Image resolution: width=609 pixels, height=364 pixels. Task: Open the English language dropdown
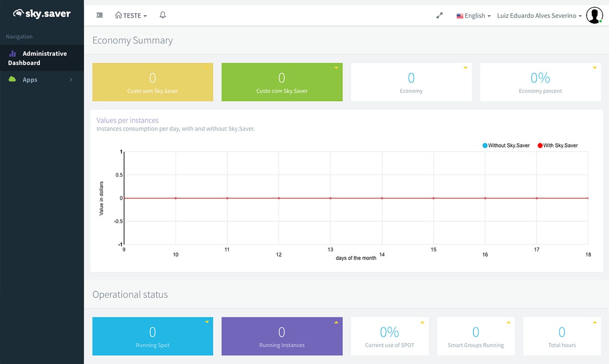tap(473, 16)
